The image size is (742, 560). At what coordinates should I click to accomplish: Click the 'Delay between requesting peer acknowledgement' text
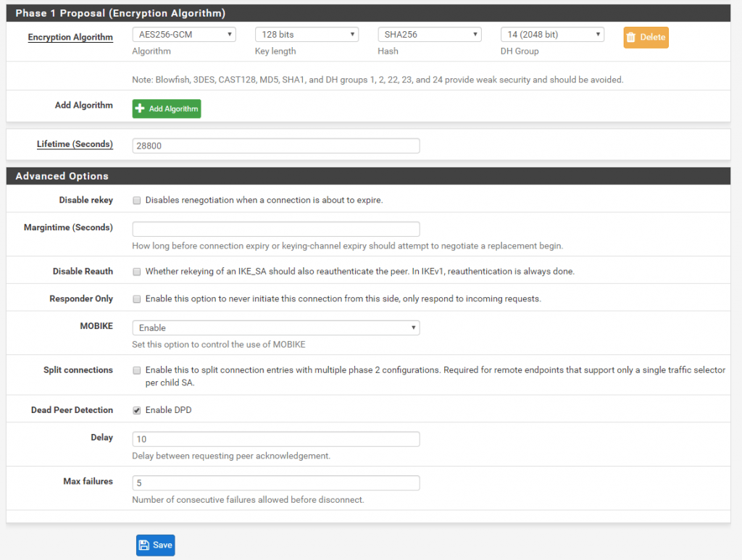(x=231, y=456)
